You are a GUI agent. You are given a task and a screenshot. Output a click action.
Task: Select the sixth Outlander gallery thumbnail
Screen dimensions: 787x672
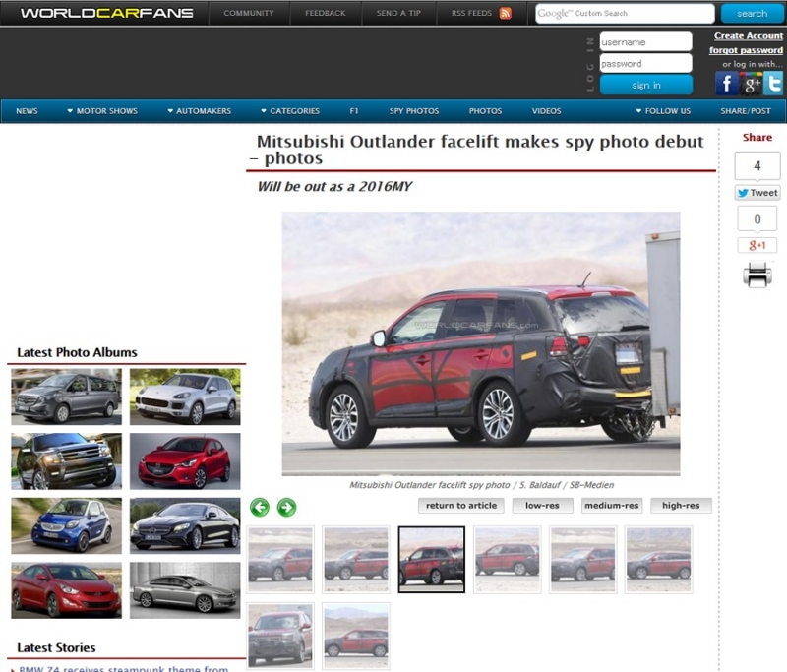(x=658, y=560)
